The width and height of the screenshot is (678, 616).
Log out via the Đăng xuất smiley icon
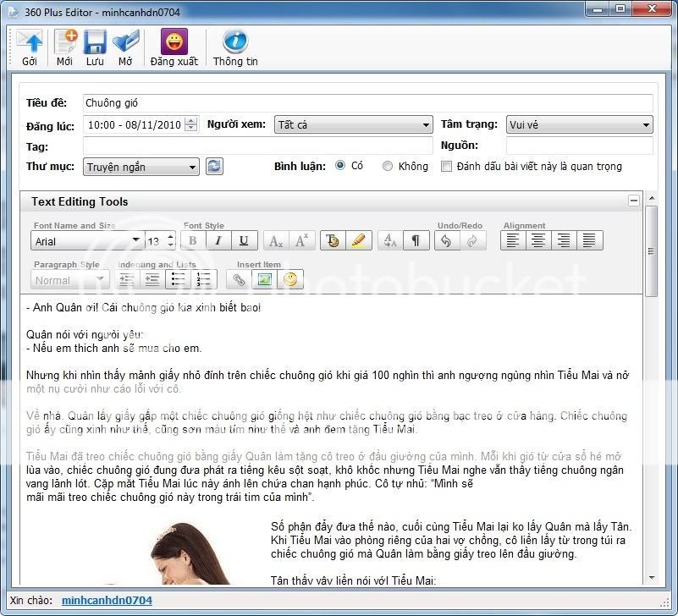(x=174, y=42)
